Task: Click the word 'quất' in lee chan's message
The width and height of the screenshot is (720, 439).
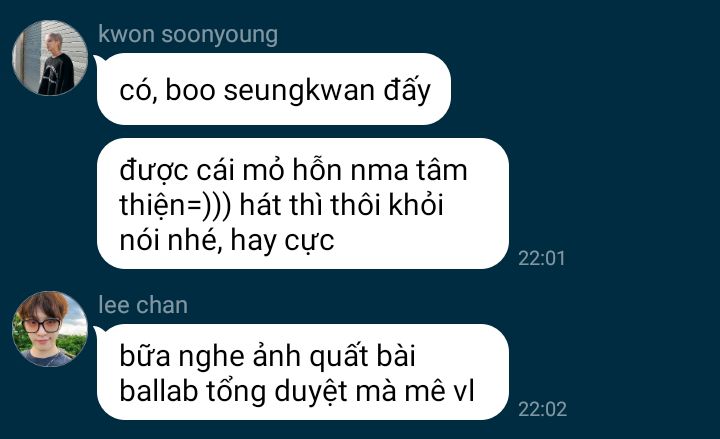Action: [x=339, y=356]
